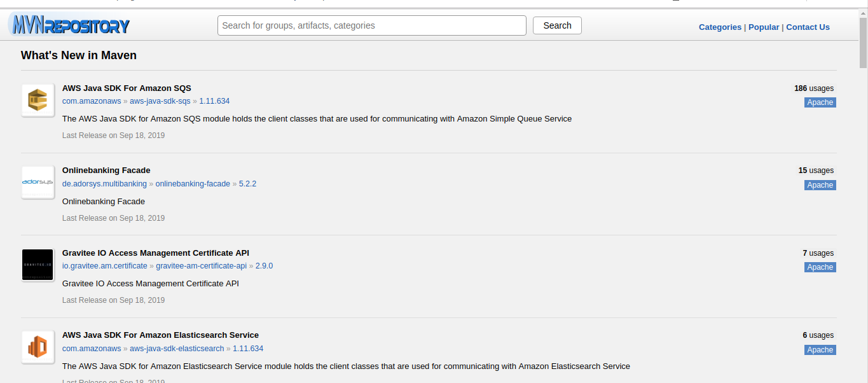Image resolution: width=868 pixels, height=383 pixels.
Task: Click the Search button
Action: coord(557,25)
